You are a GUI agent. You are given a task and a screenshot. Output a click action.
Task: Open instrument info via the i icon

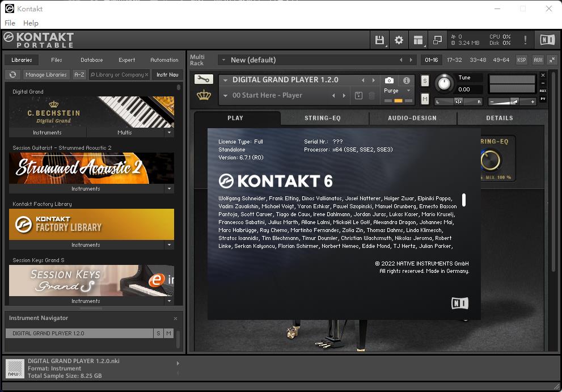pyautogui.click(x=406, y=81)
